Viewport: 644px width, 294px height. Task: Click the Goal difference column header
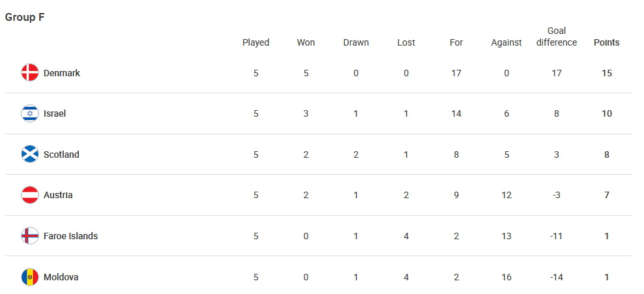[557, 37]
